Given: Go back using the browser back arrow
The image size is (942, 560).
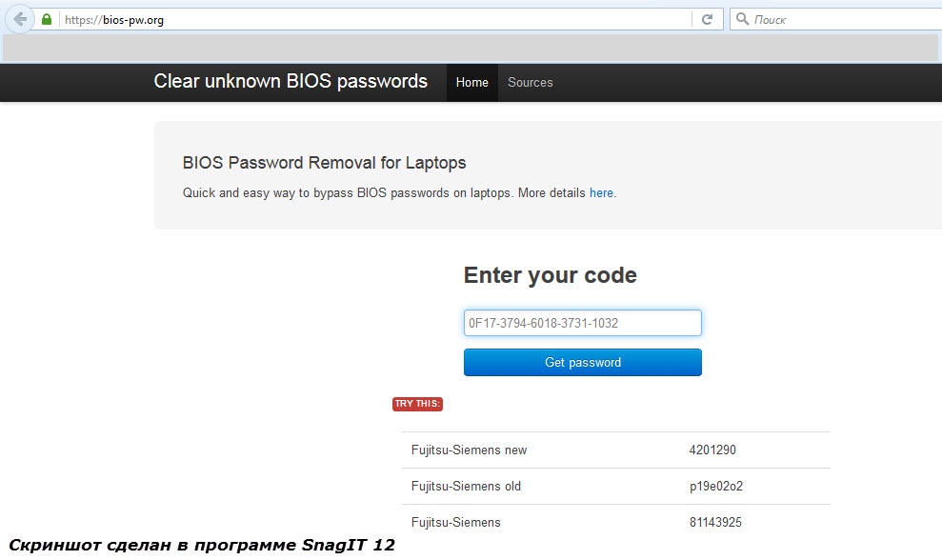Looking at the screenshot, I should [20, 19].
